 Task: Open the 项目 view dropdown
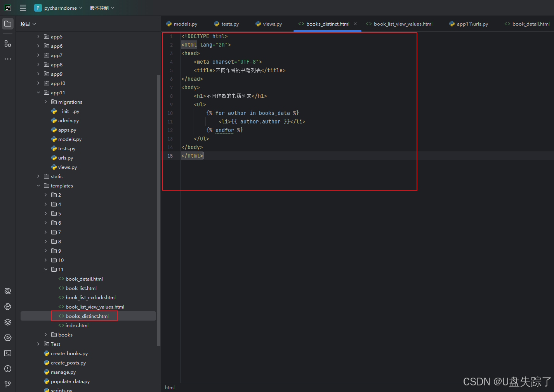[x=28, y=24]
